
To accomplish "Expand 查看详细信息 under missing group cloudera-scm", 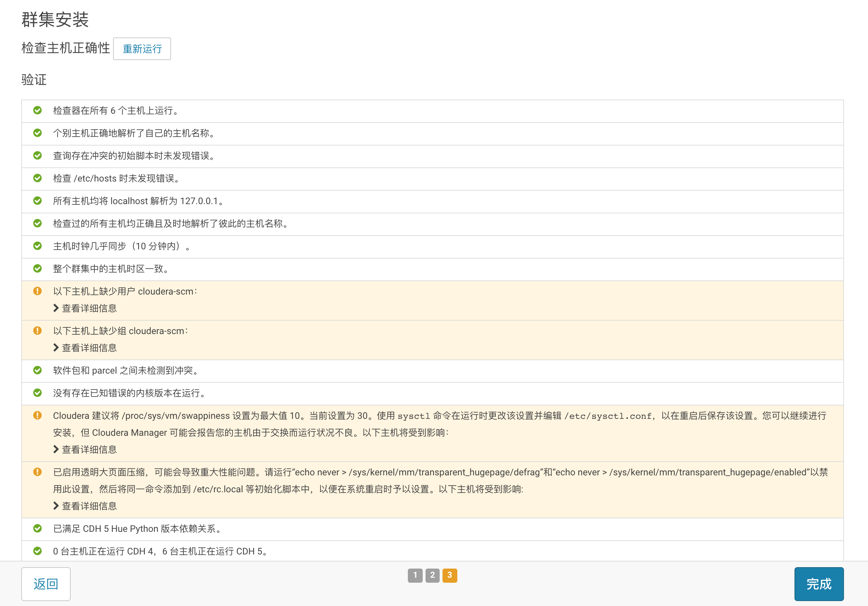I will (x=85, y=347).
